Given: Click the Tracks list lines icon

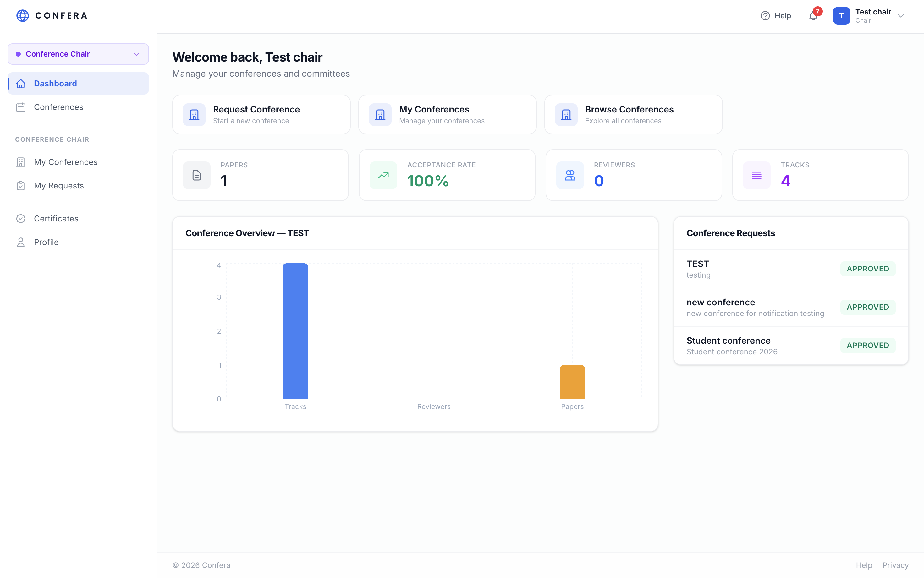Looking at the screenshot, I should point(756,175).
